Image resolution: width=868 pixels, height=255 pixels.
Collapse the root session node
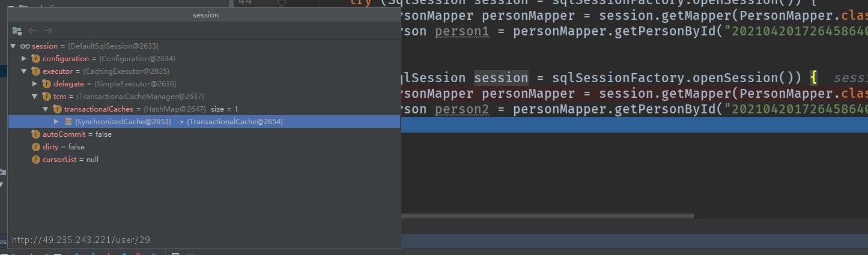pos(13,46)
